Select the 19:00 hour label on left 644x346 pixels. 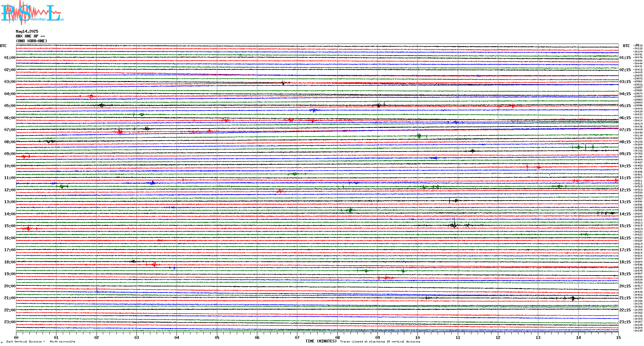10,274
